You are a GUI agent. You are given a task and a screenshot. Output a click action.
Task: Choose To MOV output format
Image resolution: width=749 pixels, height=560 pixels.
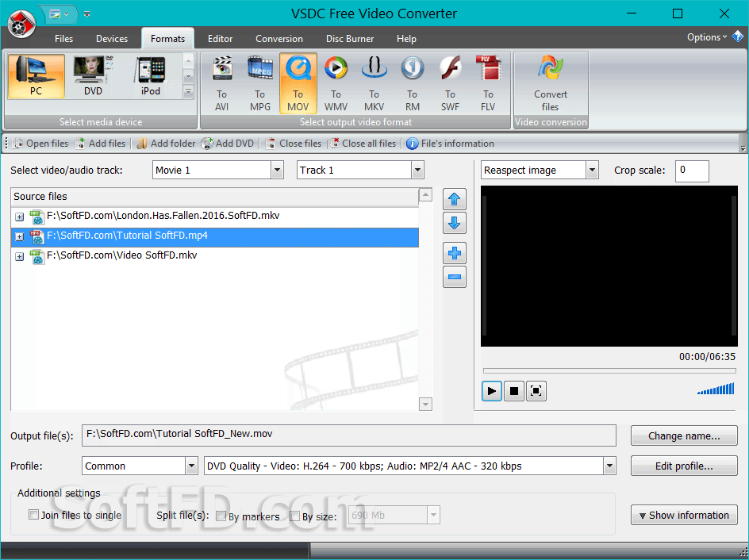coord(298,83)
